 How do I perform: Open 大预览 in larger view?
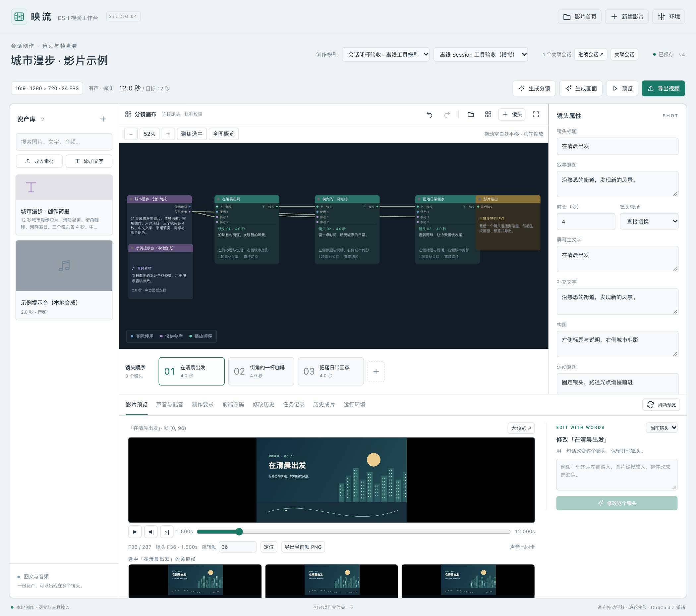[521, 428]
